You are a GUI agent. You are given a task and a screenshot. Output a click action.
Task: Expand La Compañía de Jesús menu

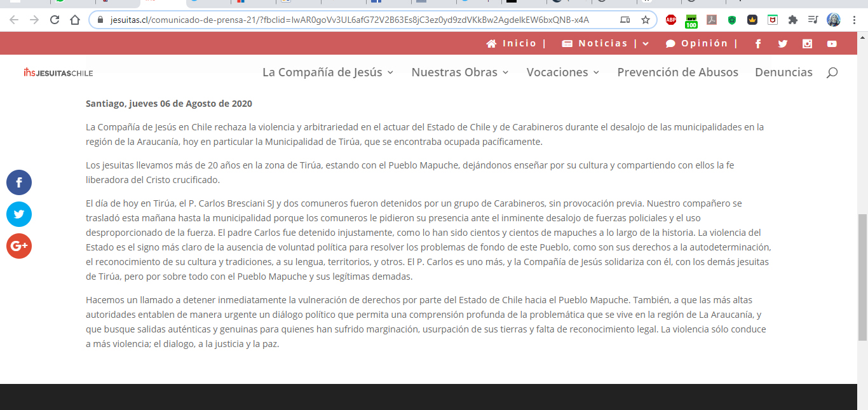tap(328, 72)
